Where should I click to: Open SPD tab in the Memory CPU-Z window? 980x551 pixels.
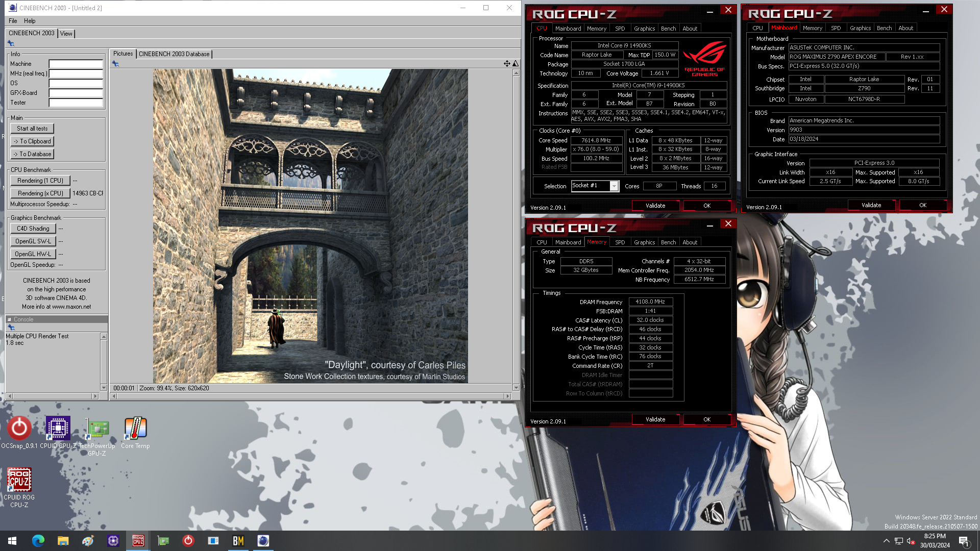(x=620, y=242)
